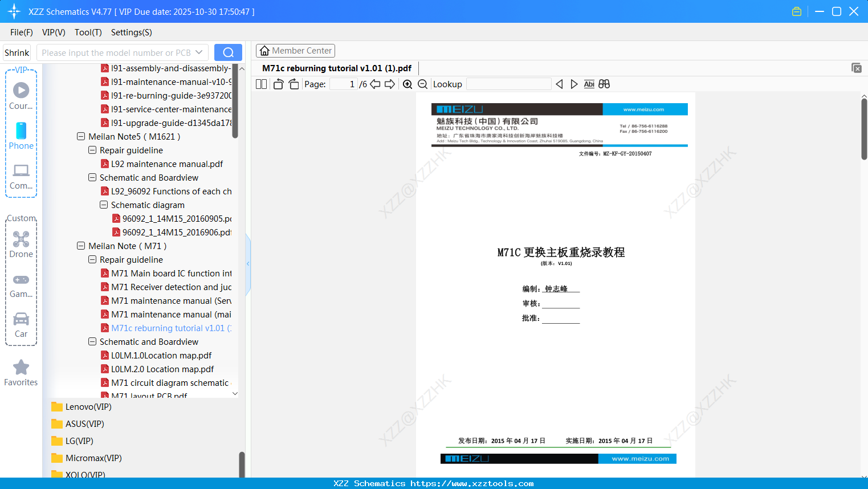The height and width of the screenshot is (489, 868).
Task: Zoom out of the PDF page
Action: point(422,84)
